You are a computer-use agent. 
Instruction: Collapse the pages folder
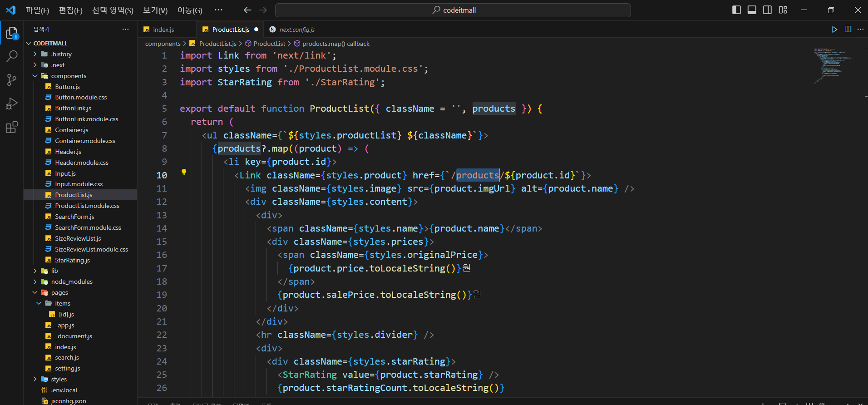[x=80, y=292]
